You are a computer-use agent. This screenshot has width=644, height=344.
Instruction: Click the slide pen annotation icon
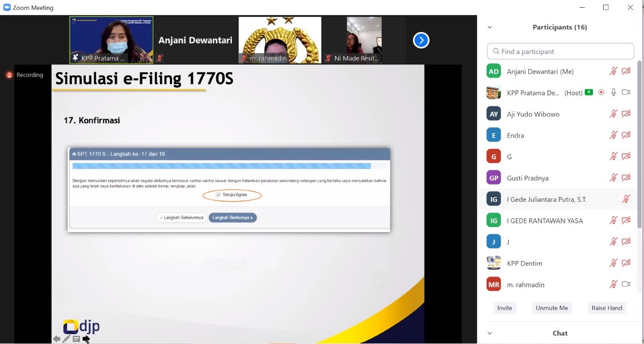(x=67, y=339)
